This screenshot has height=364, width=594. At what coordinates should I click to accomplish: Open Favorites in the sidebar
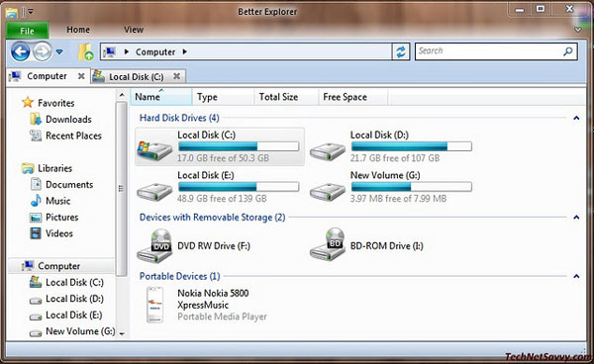(56, 103)
